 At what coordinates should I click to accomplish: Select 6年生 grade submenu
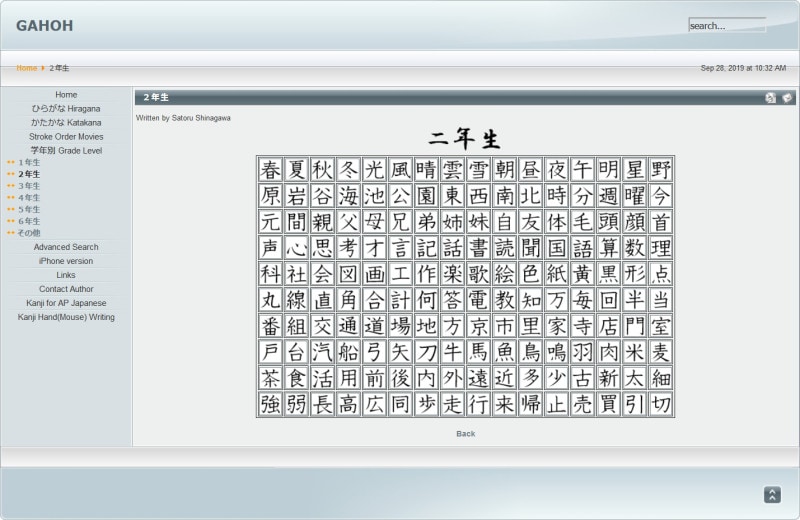(29, 221)
